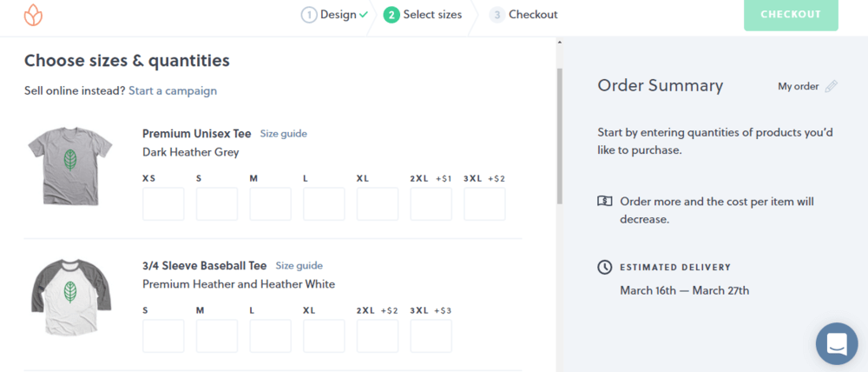
Task: Click the scrollbar up arrow
Action: coord(559,42)
